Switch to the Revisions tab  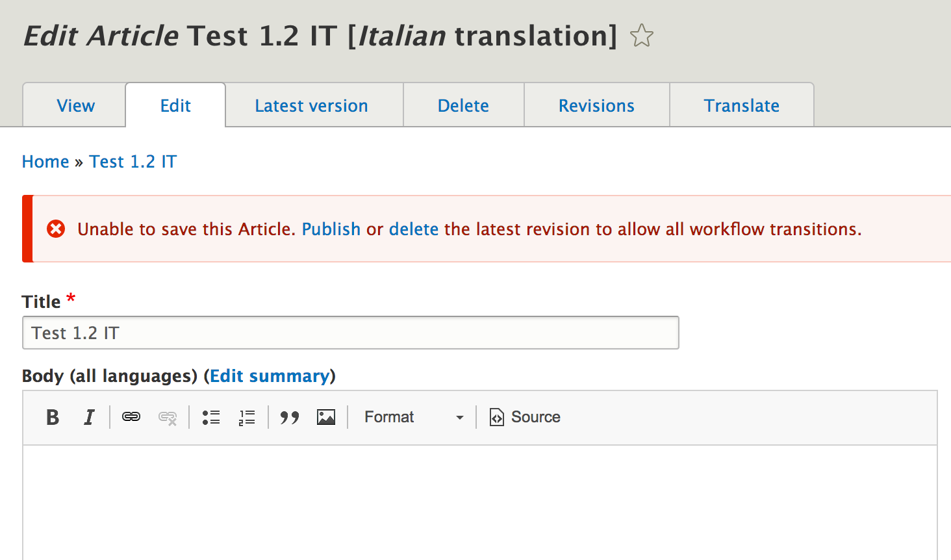[596, 105]
